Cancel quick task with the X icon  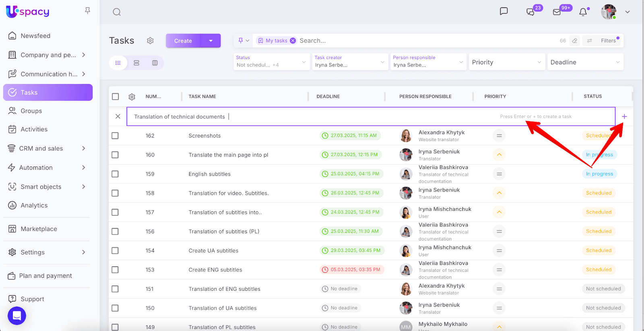coord(118,117)
